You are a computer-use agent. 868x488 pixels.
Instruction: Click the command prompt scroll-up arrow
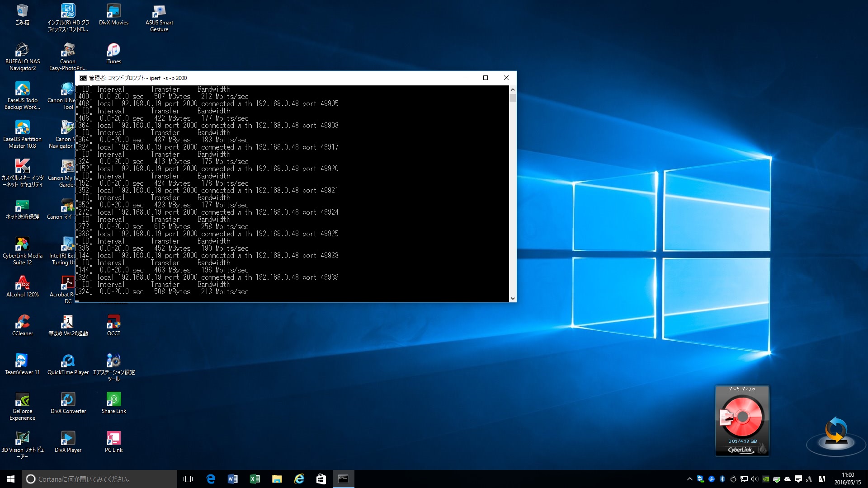click(x=513, y=89)
